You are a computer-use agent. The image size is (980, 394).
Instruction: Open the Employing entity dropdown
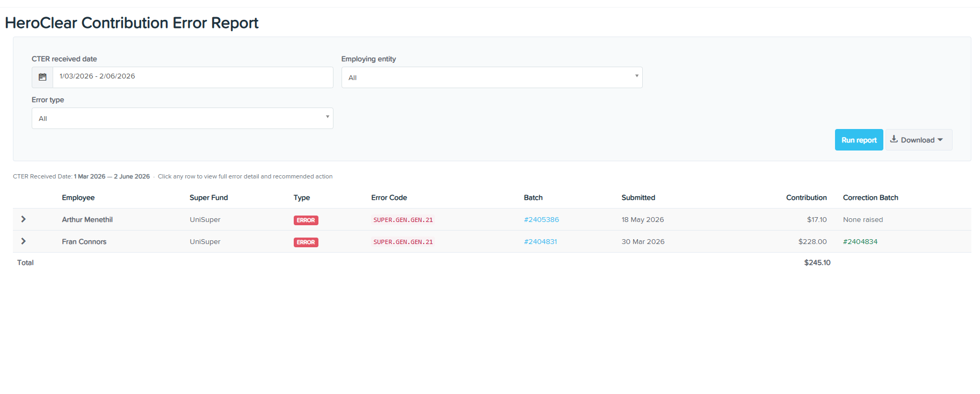click(x=492, y=77)
